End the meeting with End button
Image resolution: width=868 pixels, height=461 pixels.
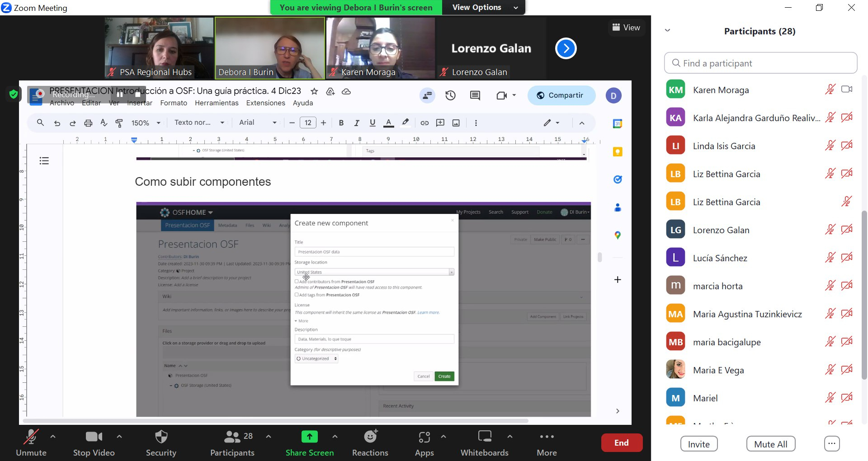(621, 443)
